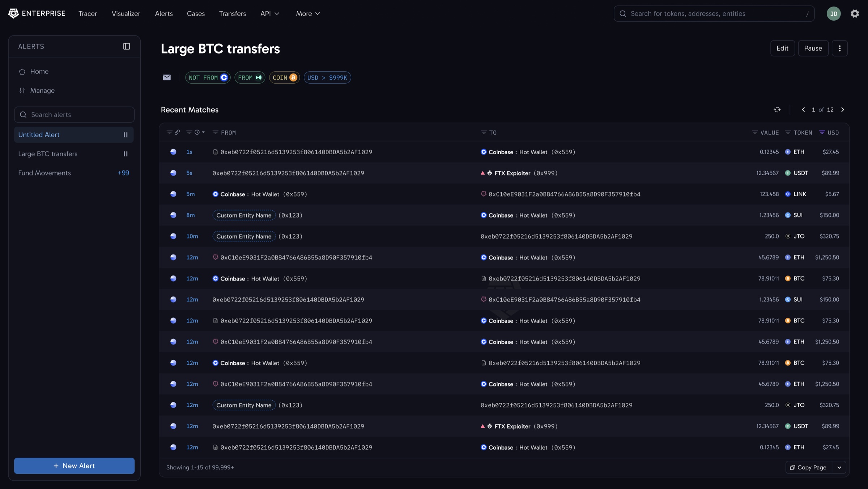Click the email notification envelope icon

click(x=167, y=77)
